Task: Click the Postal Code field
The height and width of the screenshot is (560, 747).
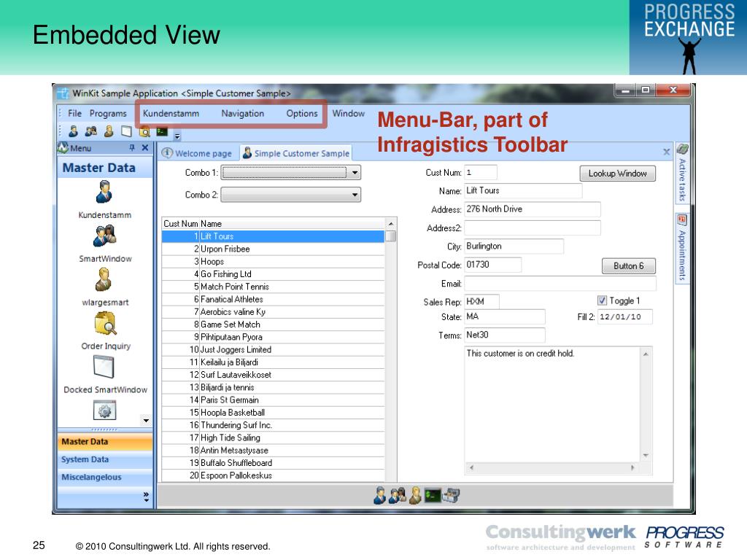Action: click(493, 265)
